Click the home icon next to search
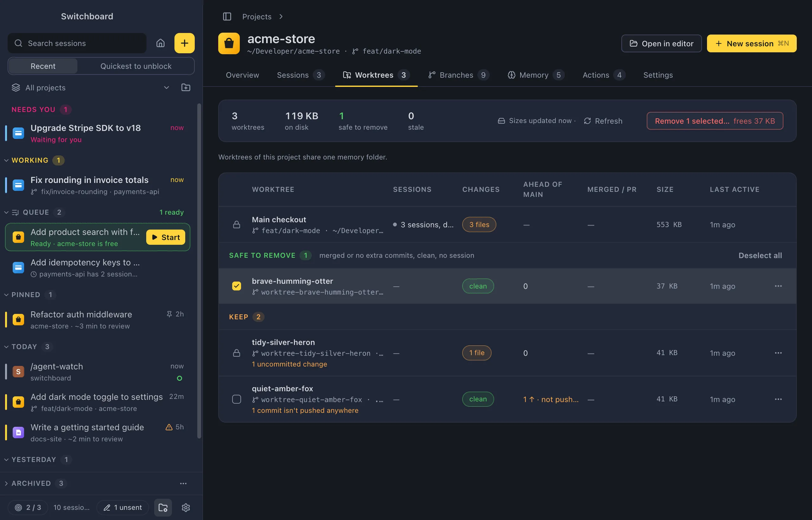 [160, 43]
